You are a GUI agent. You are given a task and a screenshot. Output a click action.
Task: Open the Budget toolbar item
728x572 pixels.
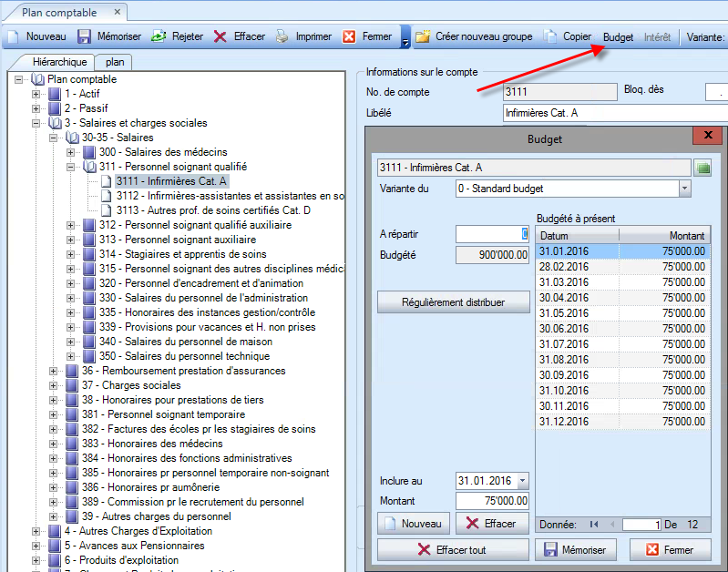pos(618,37)
